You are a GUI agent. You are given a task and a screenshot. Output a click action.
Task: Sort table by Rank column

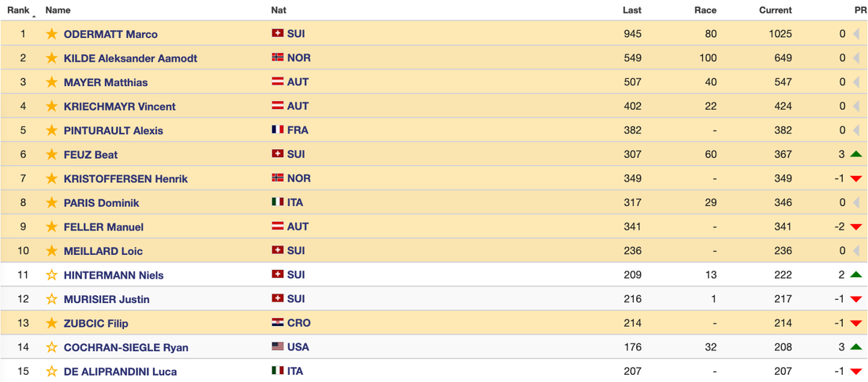click(19, 10)
